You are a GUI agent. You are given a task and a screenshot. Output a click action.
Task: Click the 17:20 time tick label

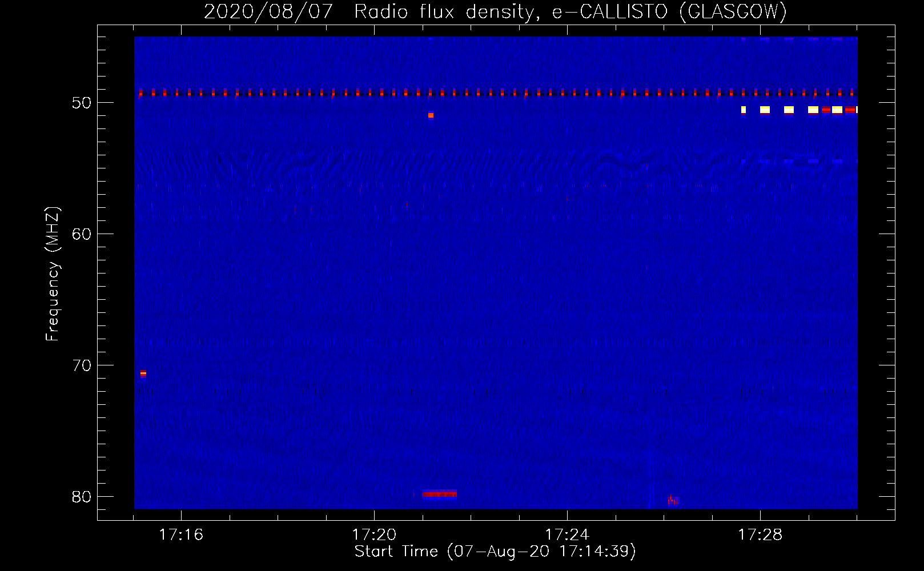[x=374, y=535]
